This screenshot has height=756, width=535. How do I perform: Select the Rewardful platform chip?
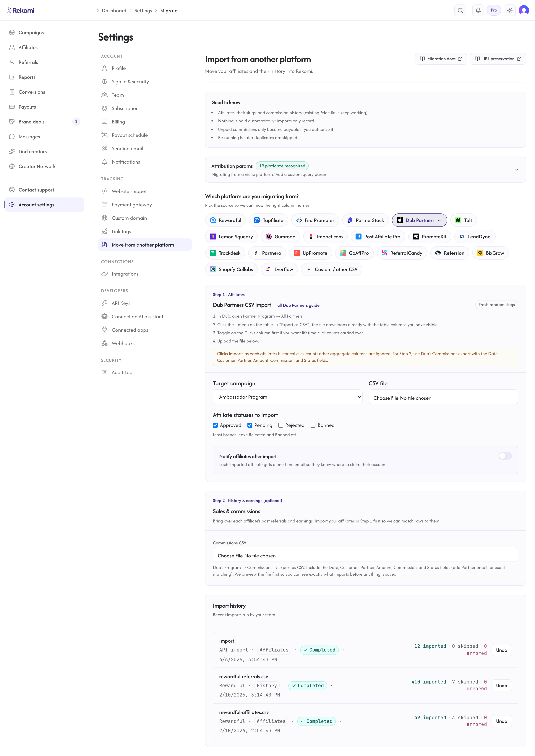pos(226,220)
